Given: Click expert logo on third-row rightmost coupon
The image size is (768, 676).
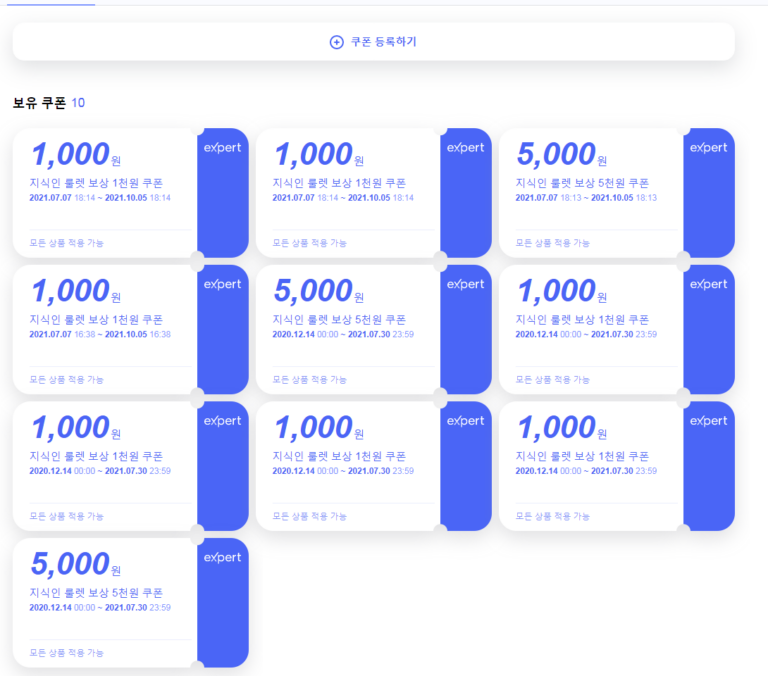Looking at the screenshot, I should [x=709, y=421].
